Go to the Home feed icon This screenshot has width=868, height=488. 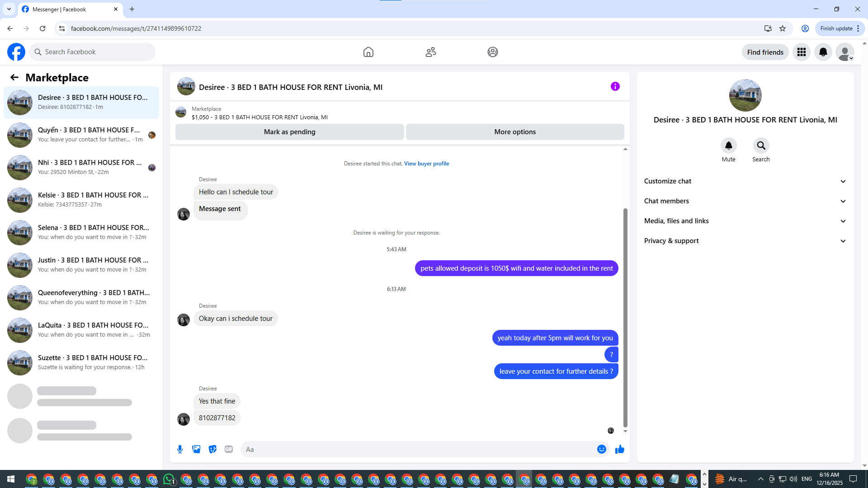click(368, 52)
